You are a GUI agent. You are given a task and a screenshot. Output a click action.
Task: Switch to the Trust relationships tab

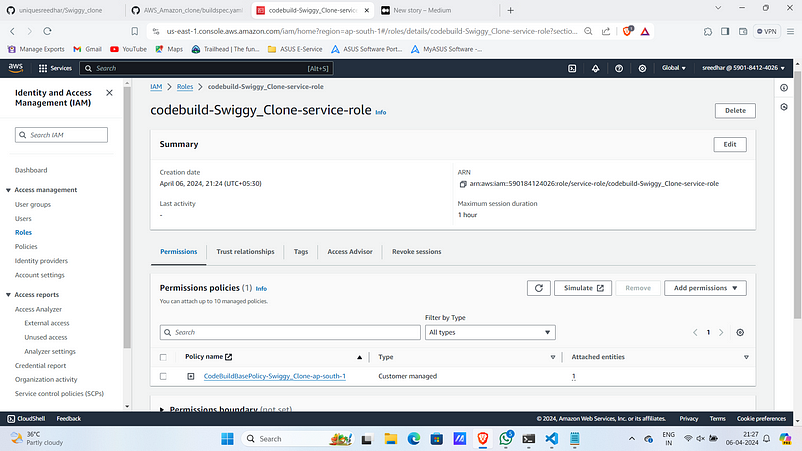coord(245,252)
